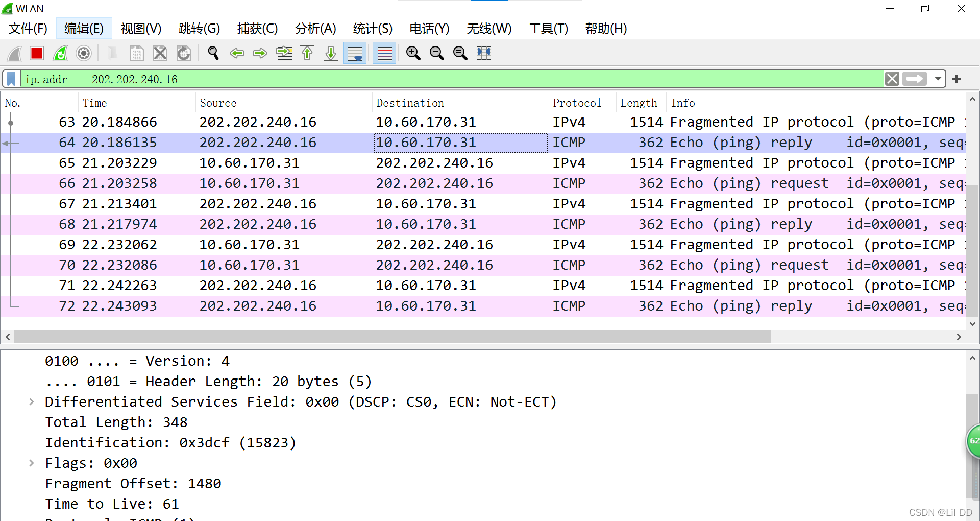
Task: Save the capture file from the toolbar
Action: [x=137, y=53]
